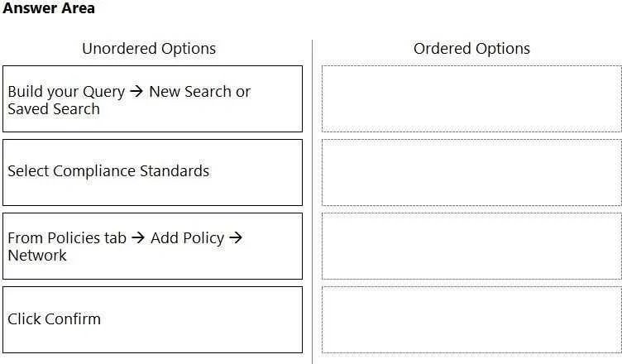Pick the "Select Compliance Standards" option
This screenshot has height=364, width=622.
pyautogui.click(x=152, y=172)
